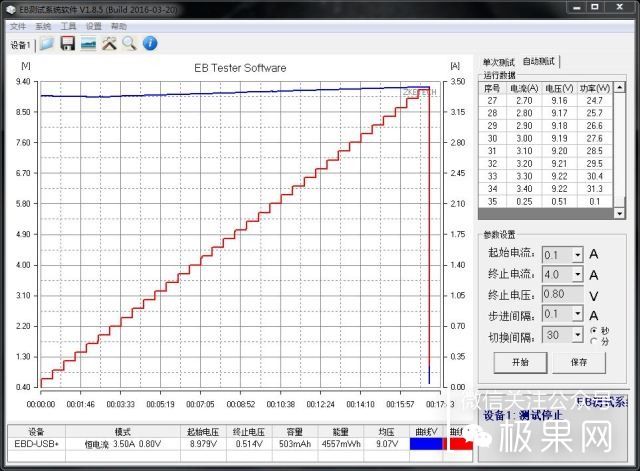Open the 工具 menu
640x471 pixels.
[x=69, y=27]
